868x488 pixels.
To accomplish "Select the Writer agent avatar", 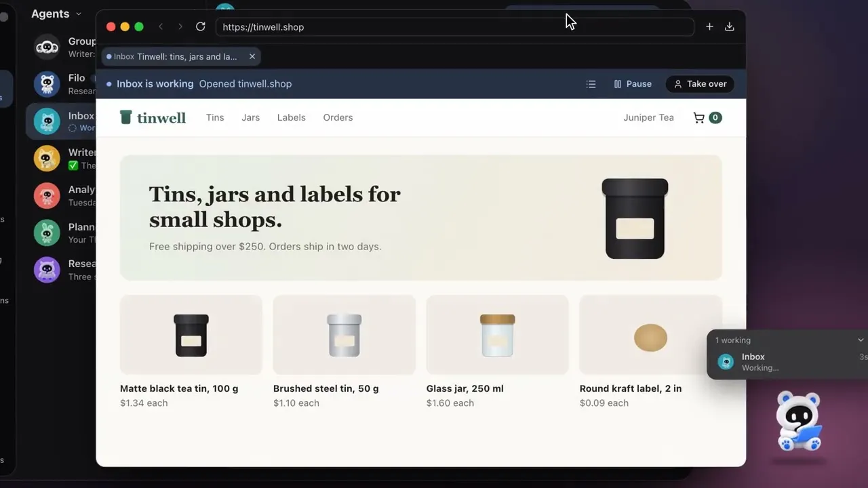I will pyautogui.click(x=47, y=159).
